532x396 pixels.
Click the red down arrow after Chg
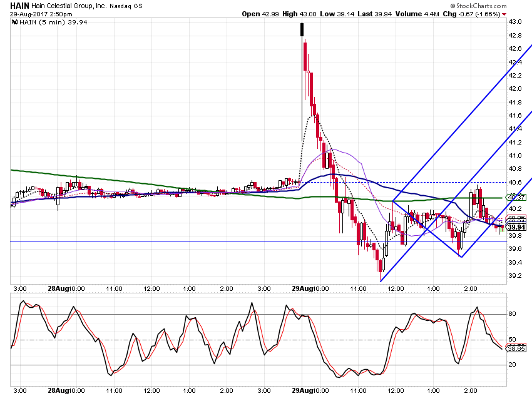click(x=504, y=14)
